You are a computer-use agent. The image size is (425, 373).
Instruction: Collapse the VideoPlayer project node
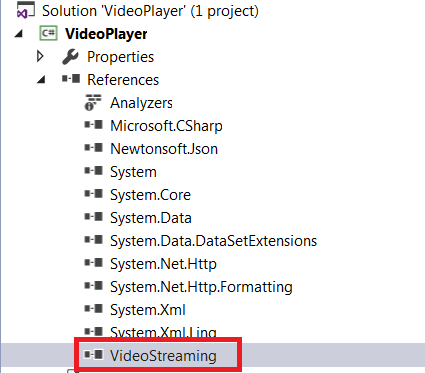coord(19,34)
